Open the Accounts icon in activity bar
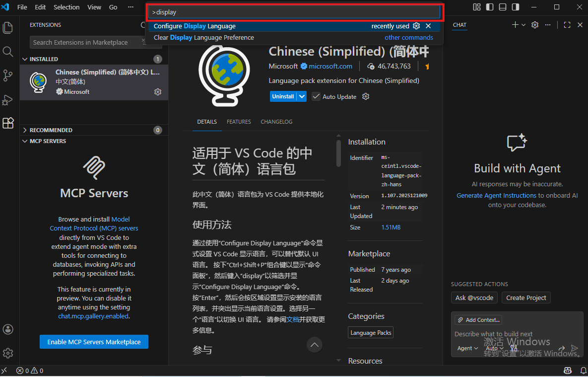Screen dimensions: 588x377 pyautogui.click(x=8, y=329)
